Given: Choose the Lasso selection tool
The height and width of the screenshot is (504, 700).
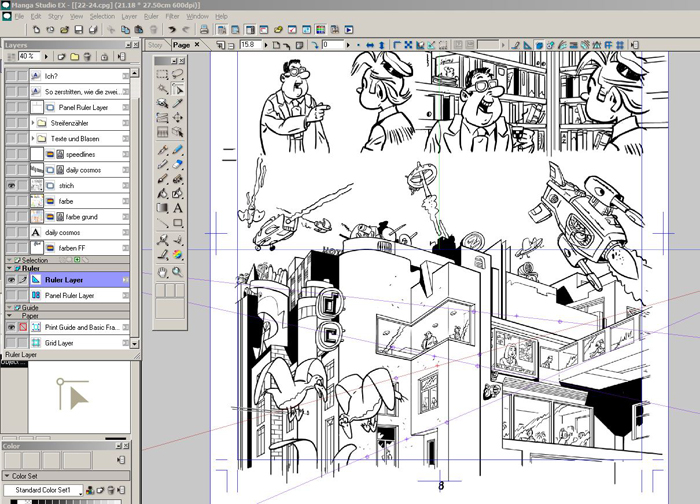Looking at the screenshot, I should (177, 74).
